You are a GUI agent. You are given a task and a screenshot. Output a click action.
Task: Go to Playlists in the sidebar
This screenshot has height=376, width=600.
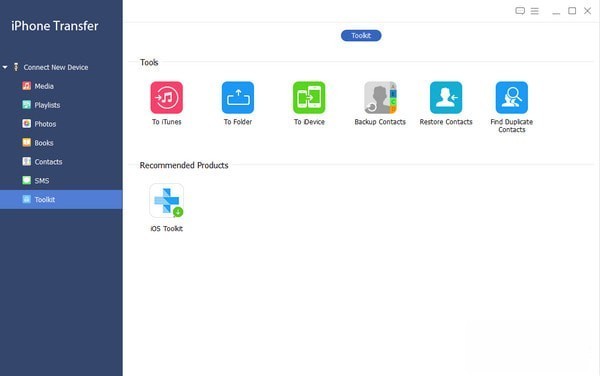pyautogui.click(x=61, y=105)
